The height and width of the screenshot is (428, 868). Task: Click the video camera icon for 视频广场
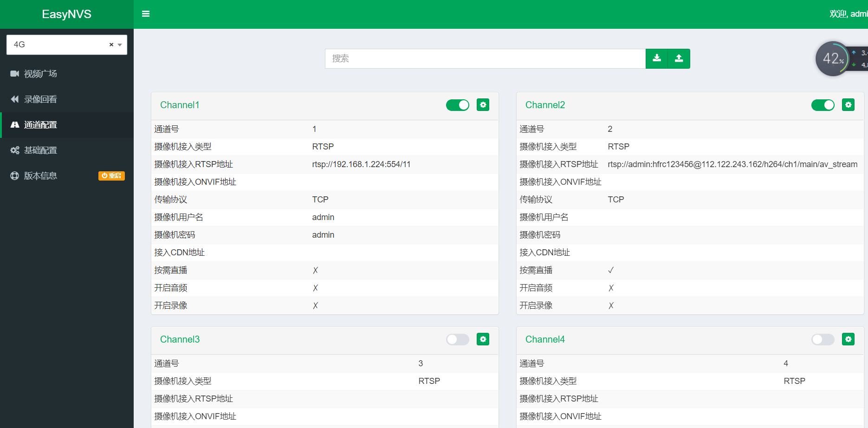15,74
